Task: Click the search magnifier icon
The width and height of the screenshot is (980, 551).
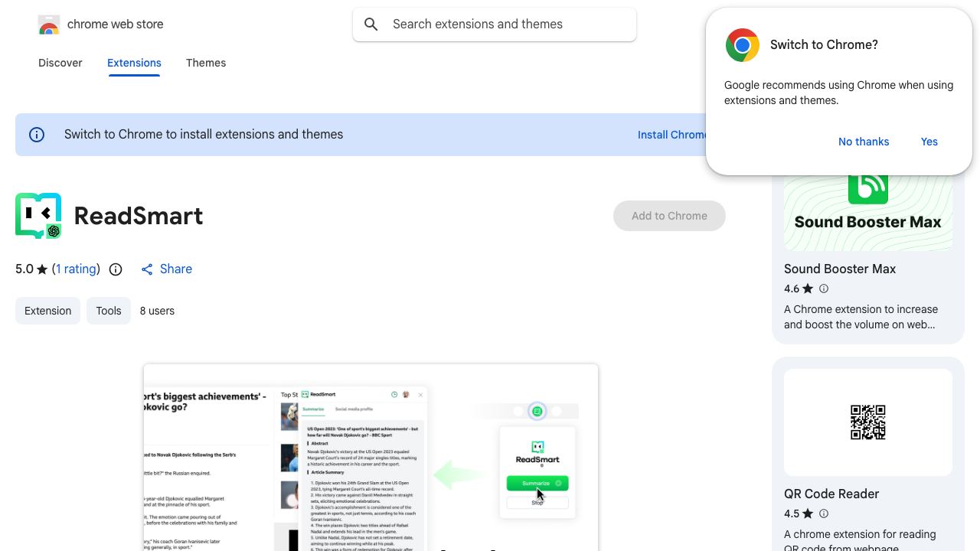Action: (x=371, y=24)
